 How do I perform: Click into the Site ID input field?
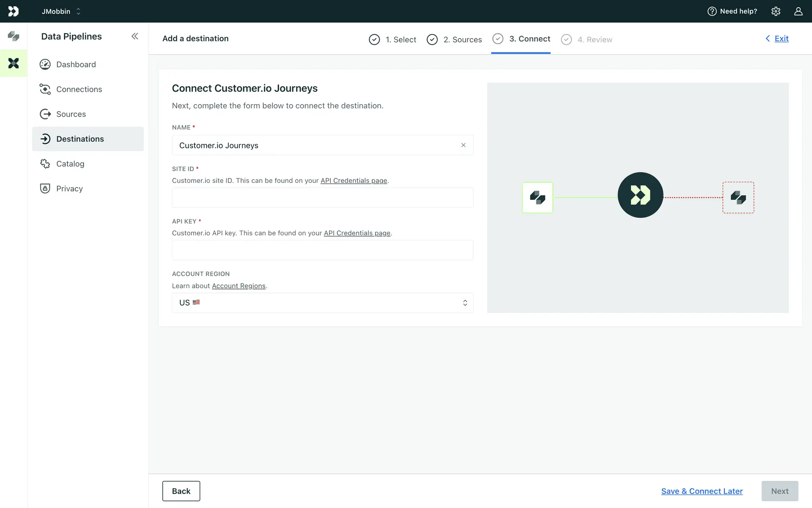click(x=322, y=198)
